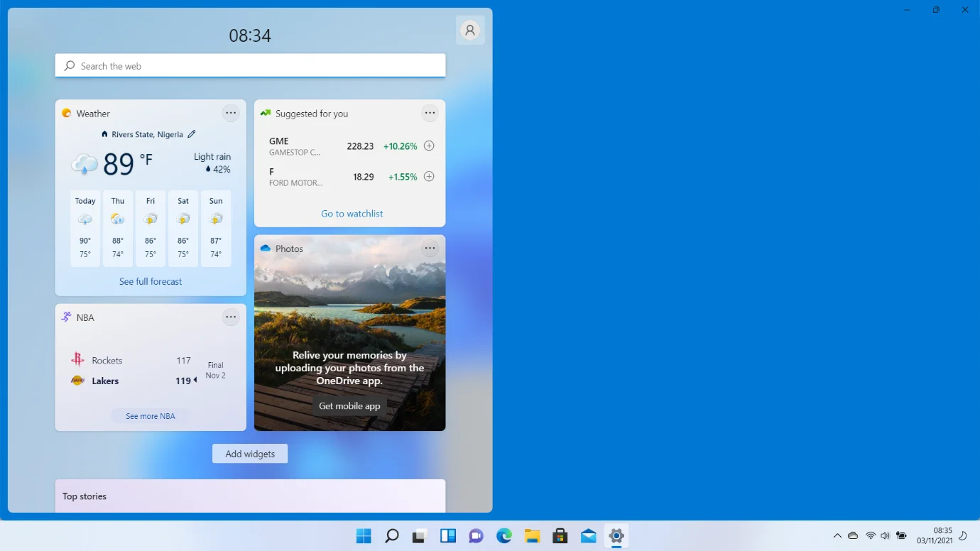Open See full forecast link
The height and width of the screenshot is (551, 980).
[151, 281]
